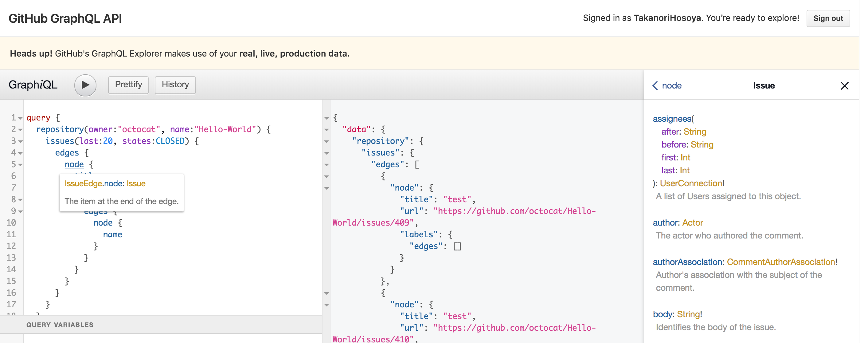This screenshot has height=343, width=868.
Task: Collapse the edges array in the results
Action: (326, 165)
